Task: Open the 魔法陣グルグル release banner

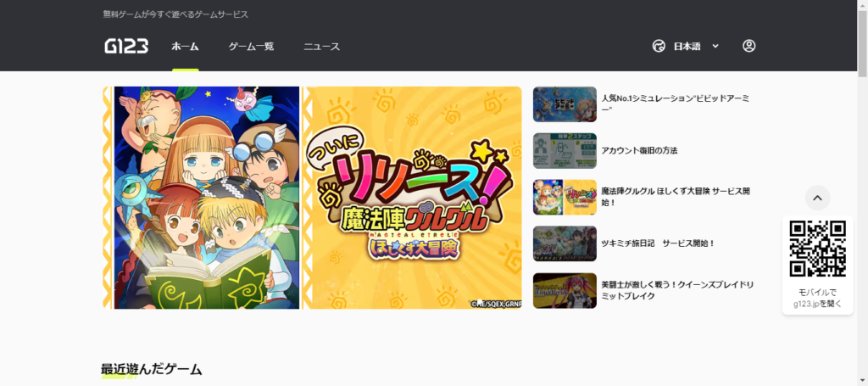Action: point(312,198)
